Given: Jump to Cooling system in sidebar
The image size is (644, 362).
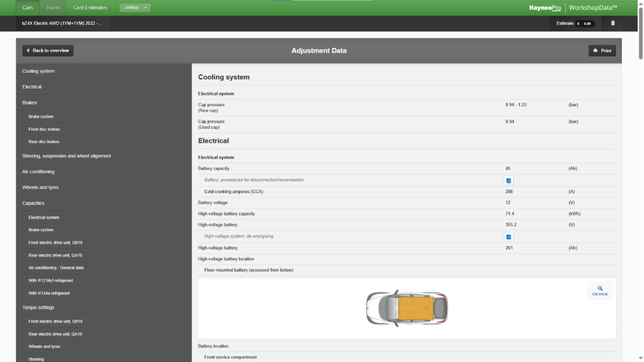Looking at the screenshot, I should coord(38,71).
